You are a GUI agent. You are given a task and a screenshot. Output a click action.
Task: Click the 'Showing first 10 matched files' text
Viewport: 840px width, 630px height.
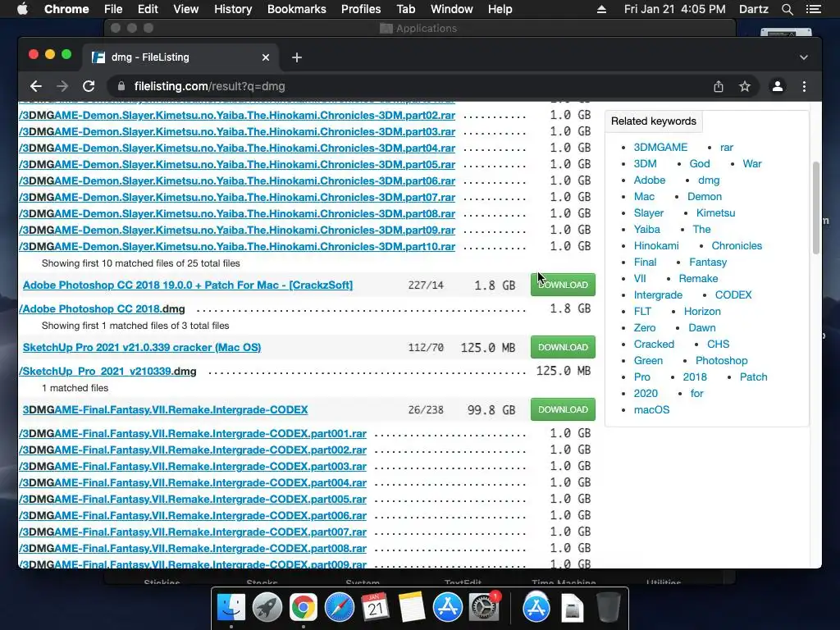coord(141,263)
